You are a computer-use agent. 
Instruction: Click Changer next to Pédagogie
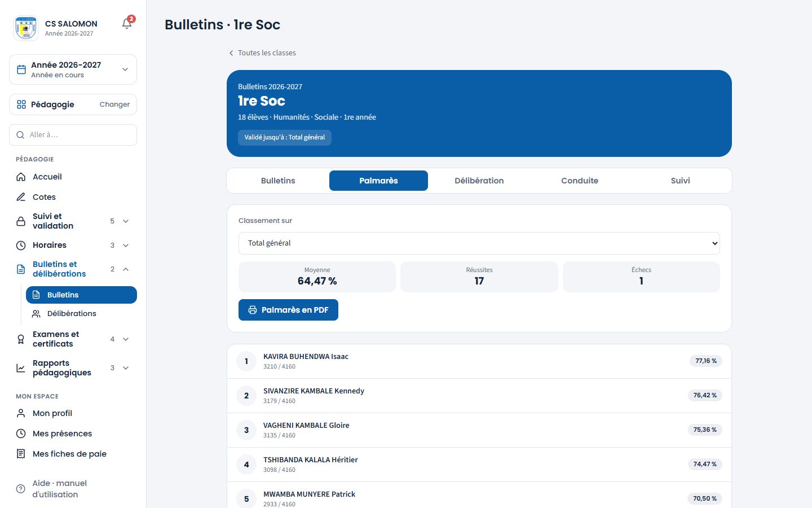(x=114, y=104)
